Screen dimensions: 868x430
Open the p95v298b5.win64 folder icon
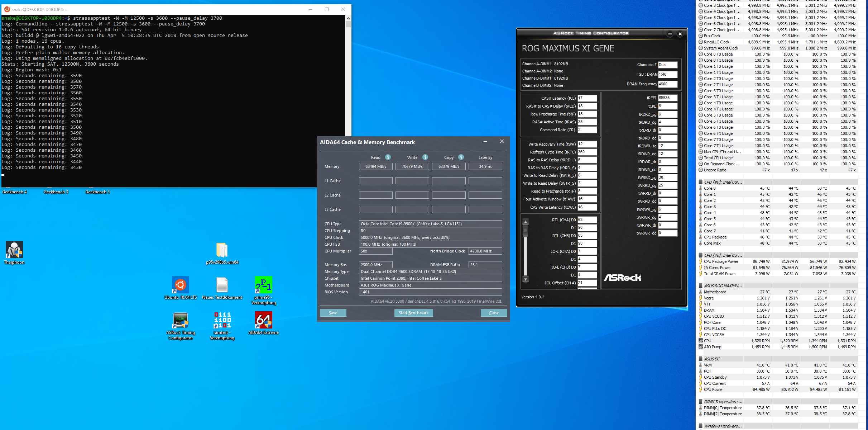click(x=222, y=250)
